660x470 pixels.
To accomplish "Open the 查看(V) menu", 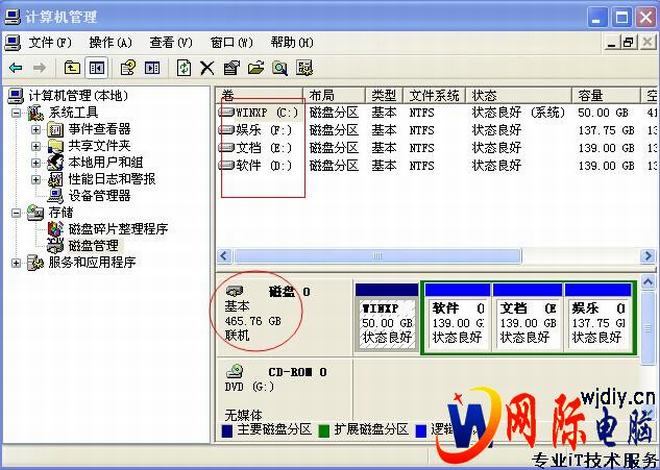I will [x=170, y=43].
